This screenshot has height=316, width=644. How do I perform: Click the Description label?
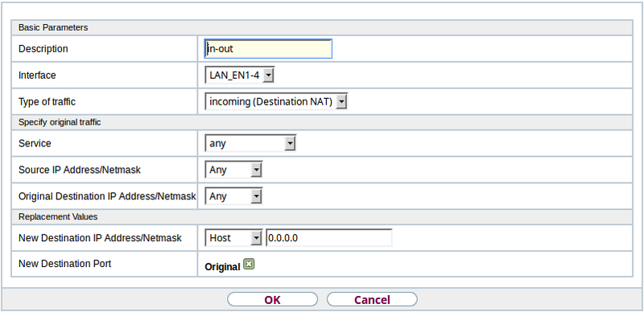[x=43, y=49]
